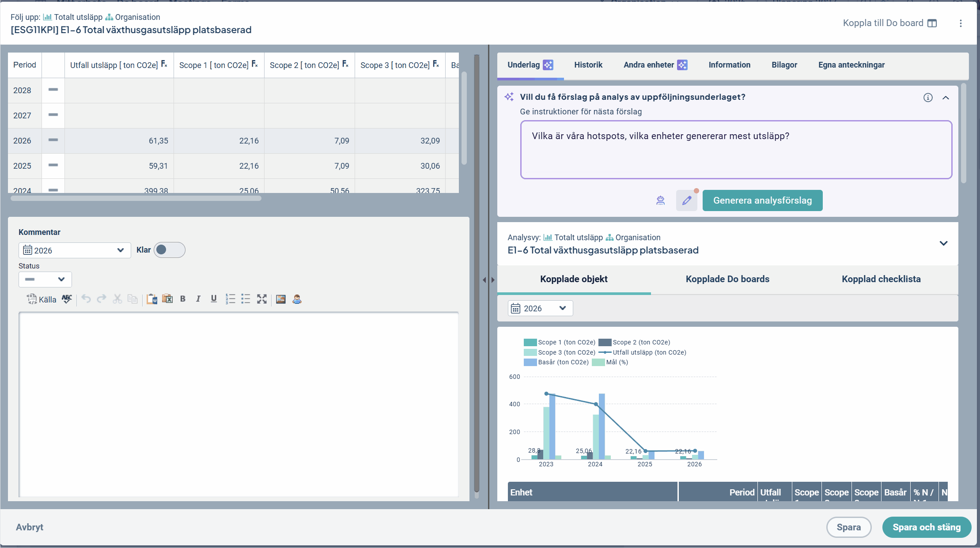Open the three-dot options menu
This screenshot has height=548, width=980.
click(x=961, y=23)
